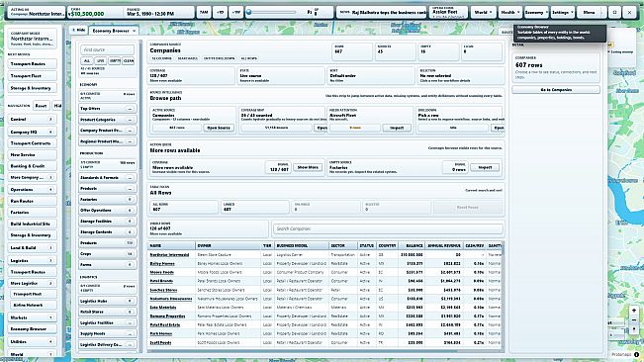The width and height of the screenshot is (644, 362).
Task: Open Transport Contracts in navigation
Action: [x=32, y=143]
